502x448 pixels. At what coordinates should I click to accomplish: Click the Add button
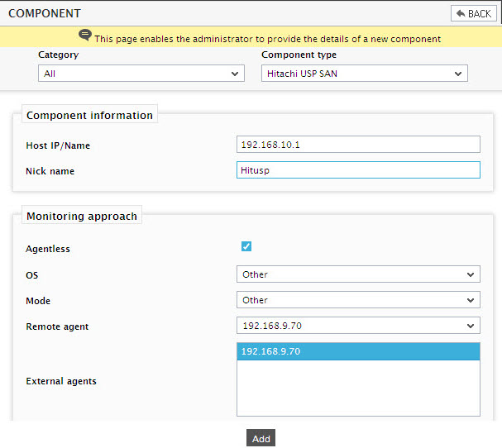[261, 438]
